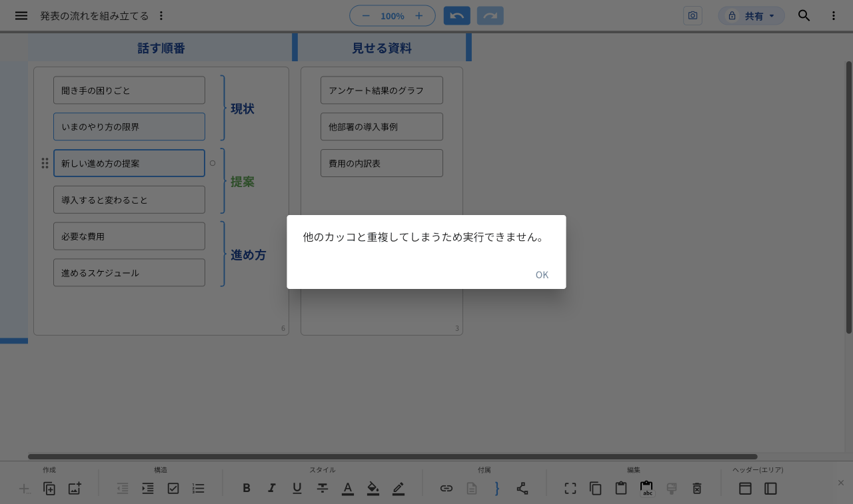Viewport: 853px width, 504px height.
Task: Click the select-area frame icon
Action: [570, 489]
